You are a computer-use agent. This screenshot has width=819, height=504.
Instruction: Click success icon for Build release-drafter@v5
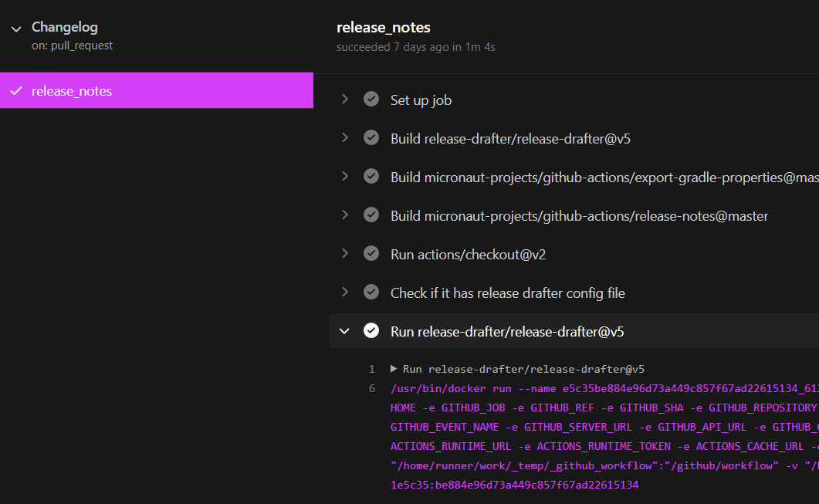[371, 137]
